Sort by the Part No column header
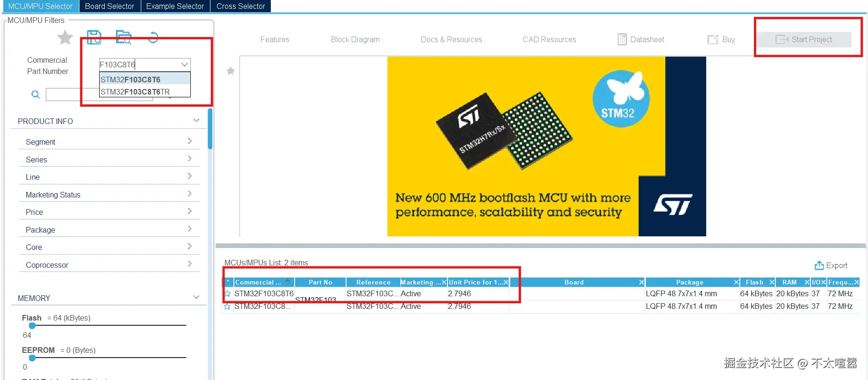This screenshot has width=868, height=380. pyautogui.click(x=320, y=282)
